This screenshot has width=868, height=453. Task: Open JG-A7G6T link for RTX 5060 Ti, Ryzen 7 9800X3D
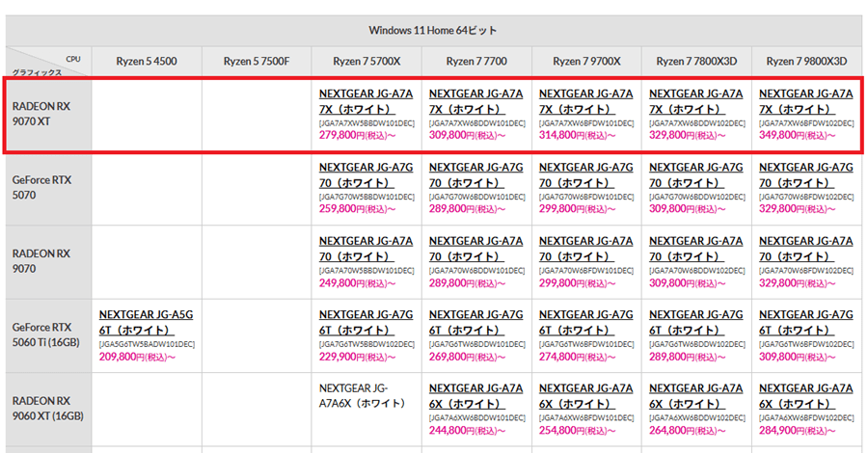pos(806,323)
